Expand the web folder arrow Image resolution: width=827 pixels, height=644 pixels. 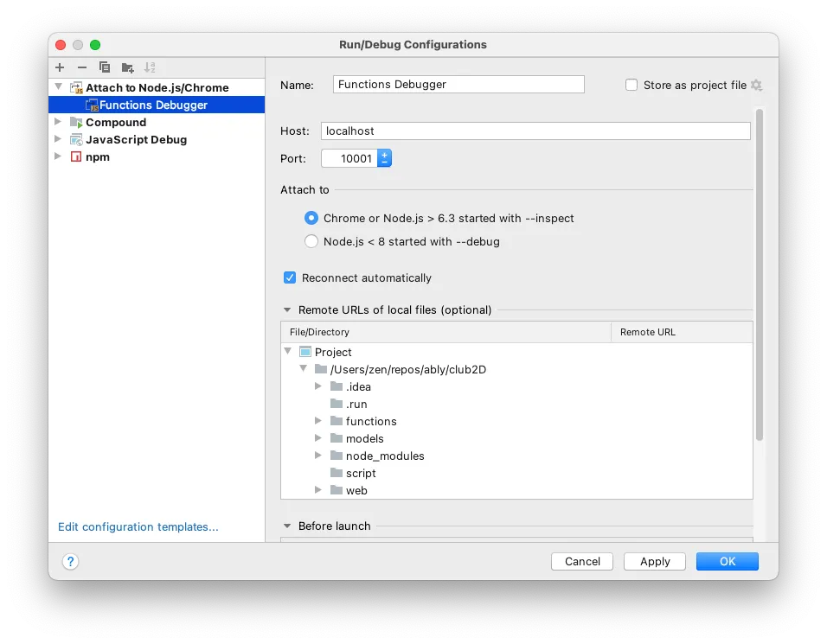[318, 489]
